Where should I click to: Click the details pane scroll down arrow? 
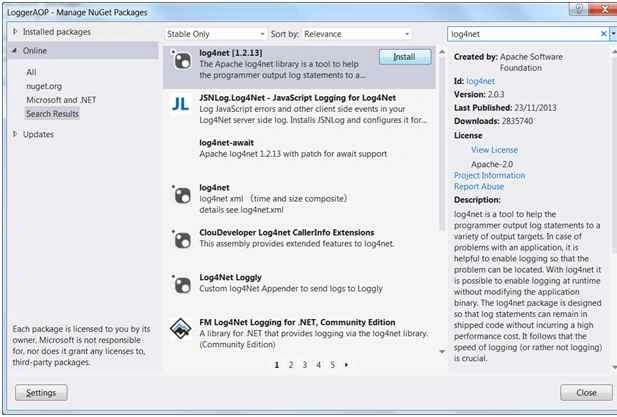pyautogui.click(x=614, y=367)
